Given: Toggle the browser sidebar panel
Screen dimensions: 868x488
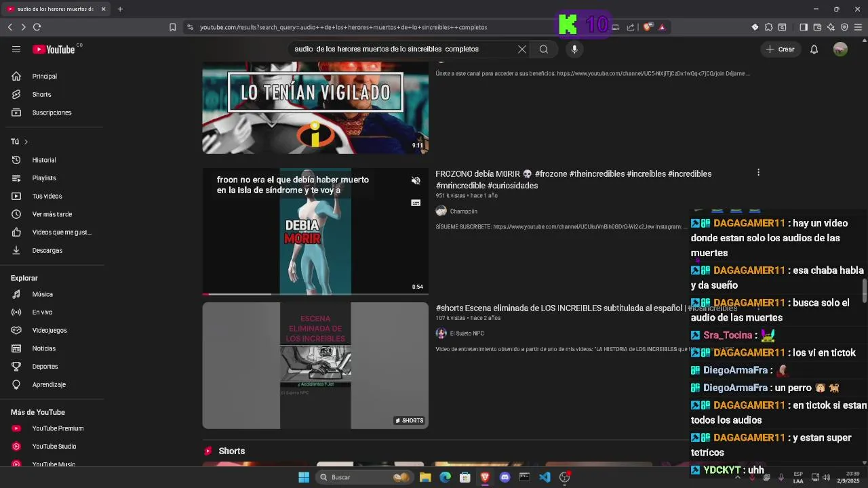Looking at the screenshot, I should (x=804, y=27).
